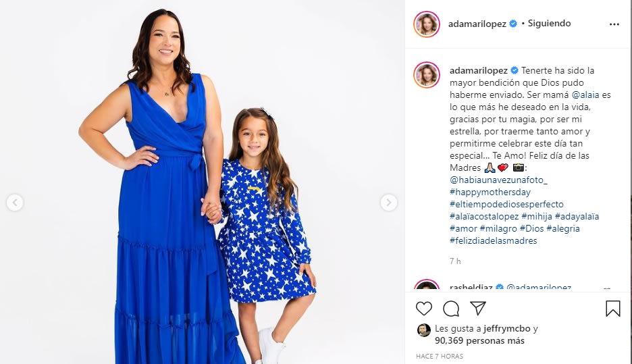Click adamarilopez avatar beside the caption

pyautogui.click(x=427, y=75)
